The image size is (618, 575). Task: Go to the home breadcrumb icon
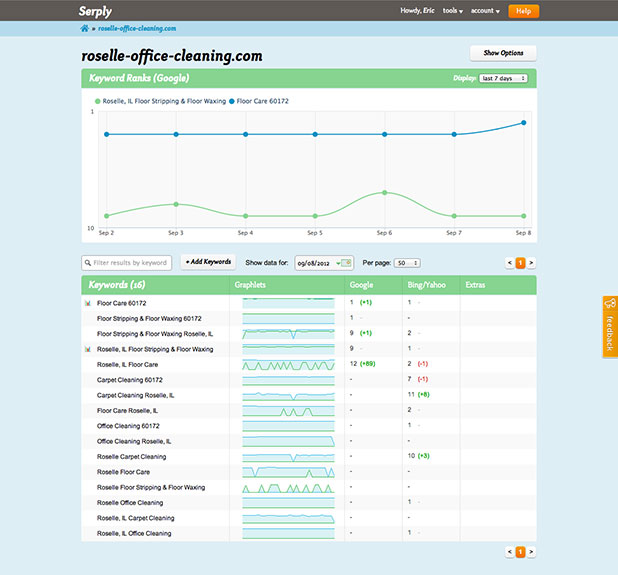point(85,28)
